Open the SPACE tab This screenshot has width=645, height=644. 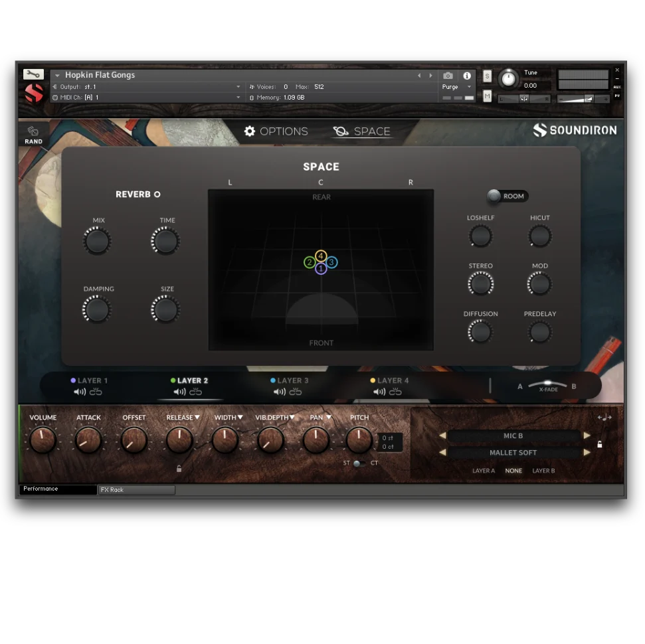click(361, 131)
